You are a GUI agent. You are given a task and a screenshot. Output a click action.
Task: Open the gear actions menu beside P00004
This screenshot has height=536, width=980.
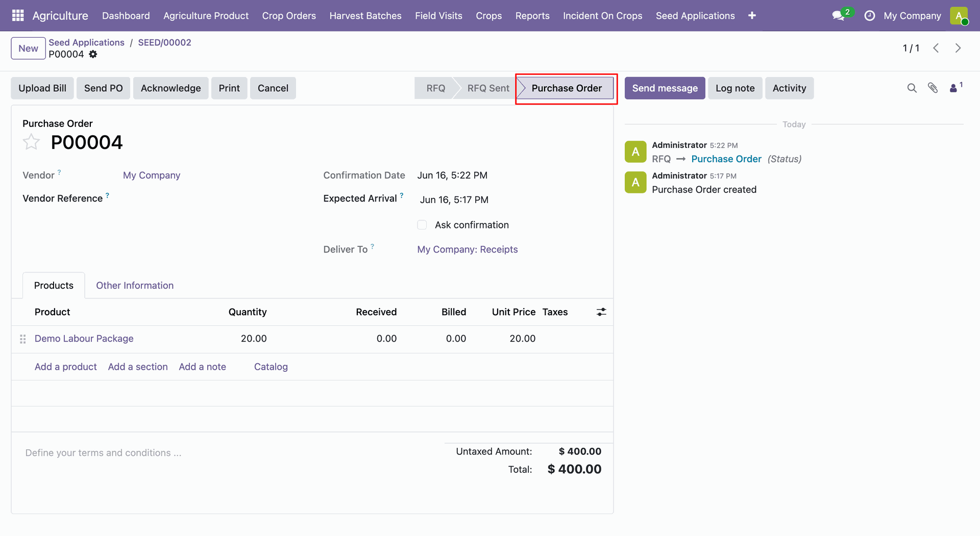(93, 54)
